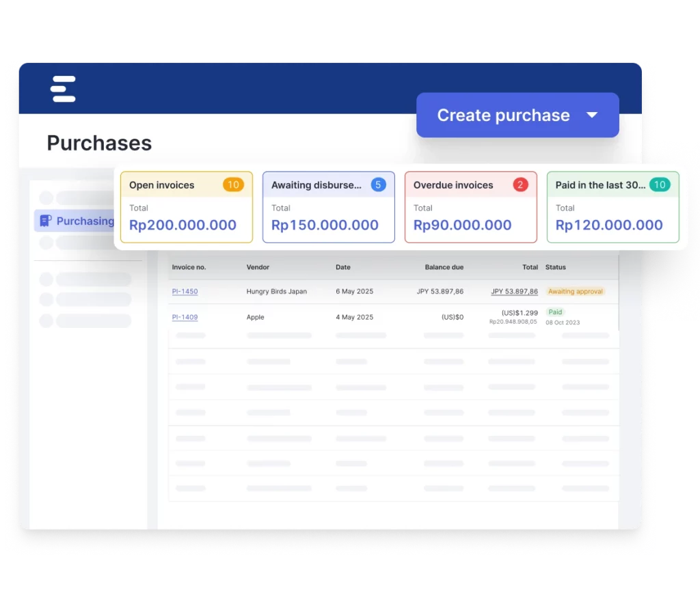Click the orange 10 badge on Open invoices
Screen dimensions: 700x593
pyautogui.click(x=233, y=184)
